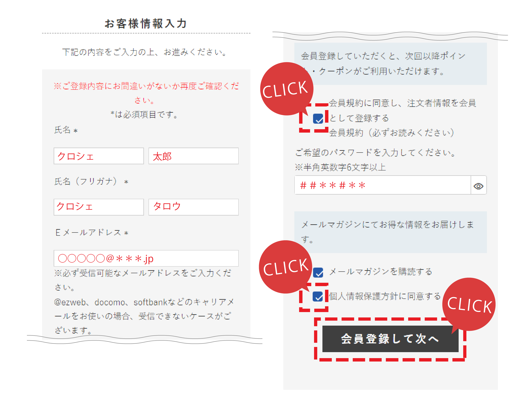Image resolution: width=532 pixels, height=399 pixels.
Task: Toggle the 個人情報保護方針に同意する checkbox
Action: [318, 296]
